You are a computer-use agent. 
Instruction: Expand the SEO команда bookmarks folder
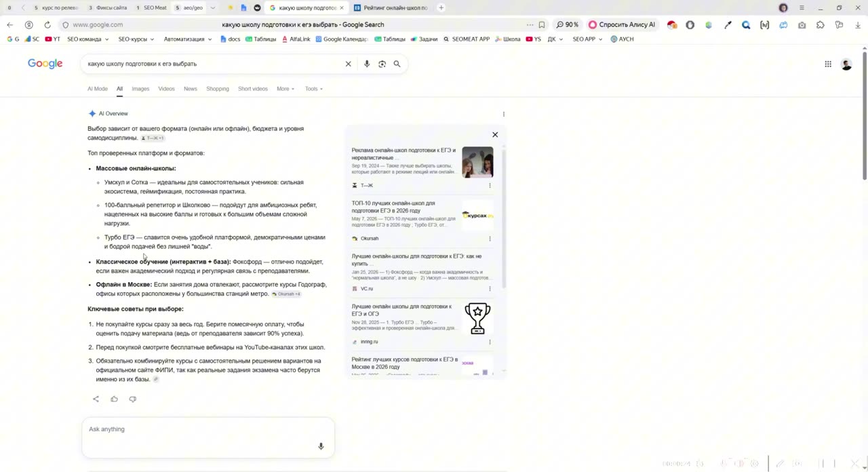coord(88,39)
